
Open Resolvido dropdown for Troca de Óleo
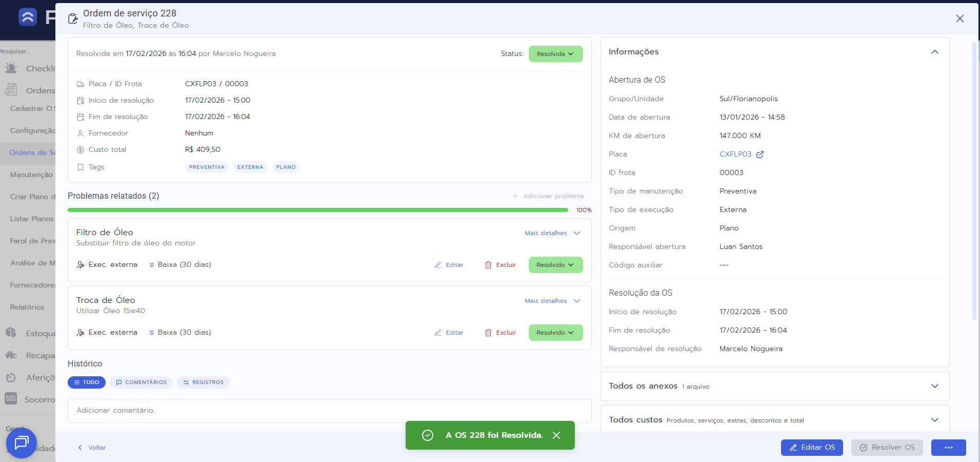pos(555,333)
